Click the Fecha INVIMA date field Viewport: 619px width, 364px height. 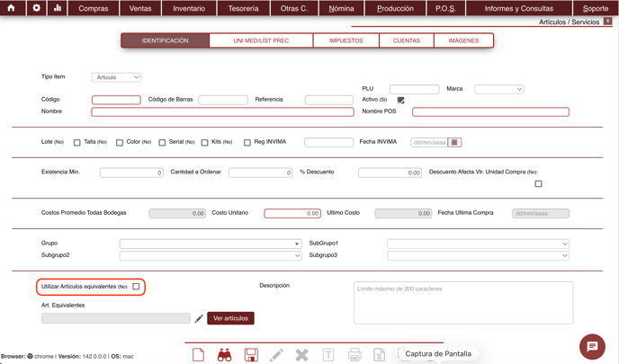click(429, 142)
